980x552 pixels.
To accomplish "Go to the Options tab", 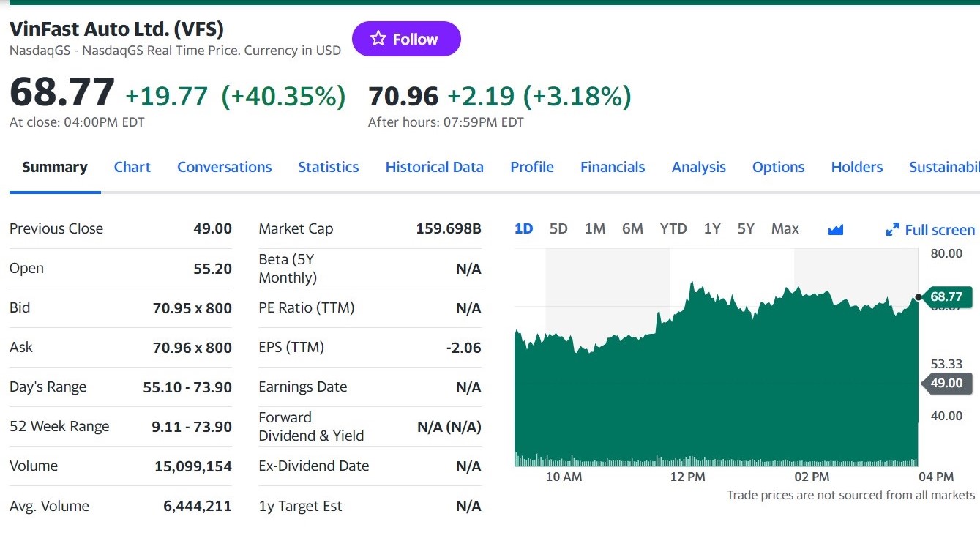I will pyautogui.click(x=779, y=167).
